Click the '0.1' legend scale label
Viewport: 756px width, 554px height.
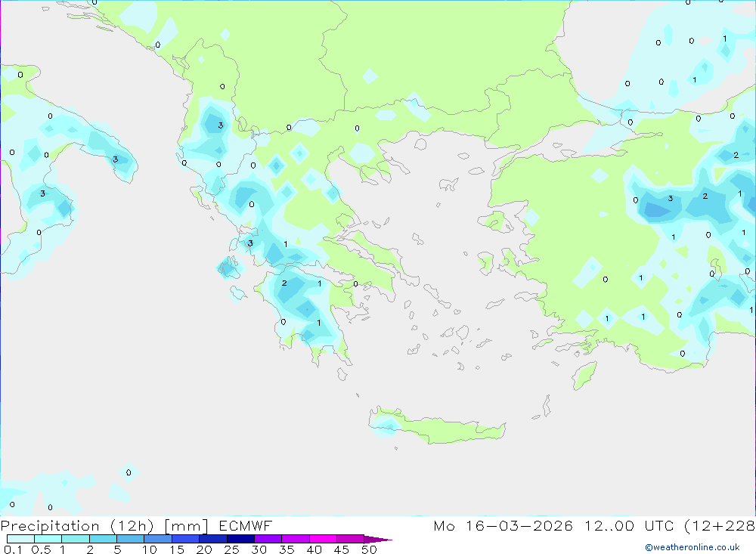pyautogui.click(x=13, y=549)
